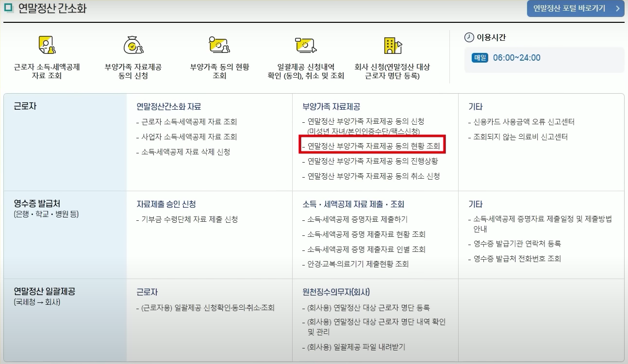Open 근로자 소득·세액공제 자료 조회 icon
This screenshot has width=628, height=364.
(46, 45)
